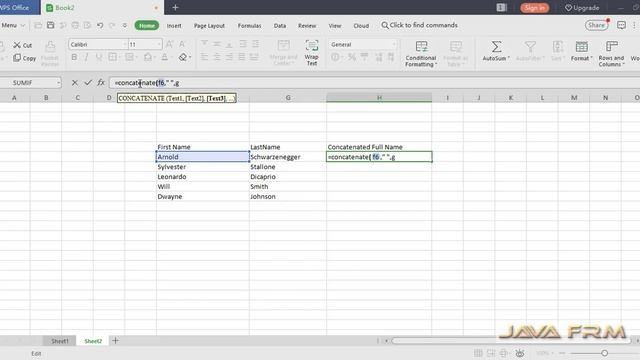Click Merge and Center icon
The width and height of the screenshot is (640, 360).
[x=284, y=46]
